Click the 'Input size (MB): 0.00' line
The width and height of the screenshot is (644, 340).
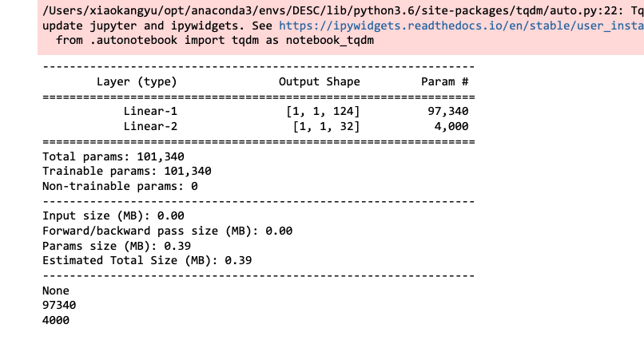[x=113, y=215]
